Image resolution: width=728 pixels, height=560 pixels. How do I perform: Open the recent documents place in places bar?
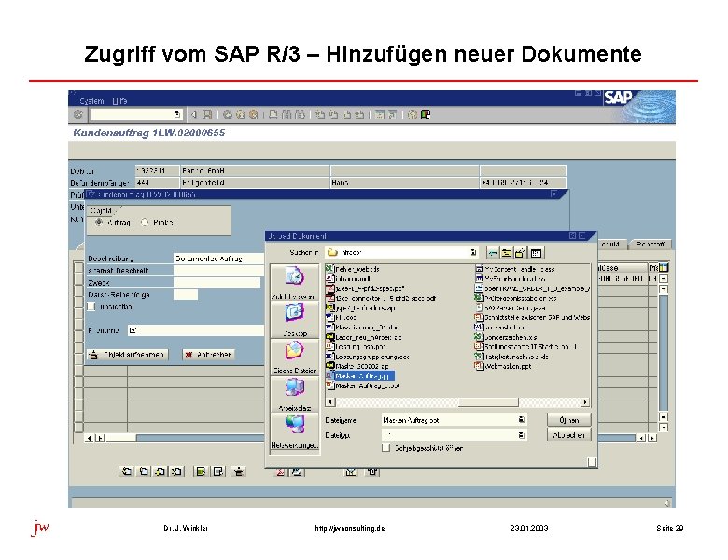294,282
